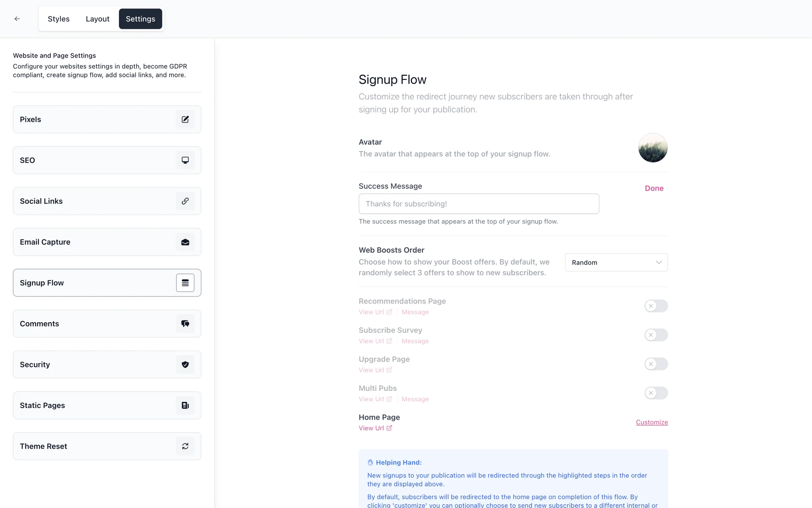Click the SEO monitor icon
Image resolution: width=812 pixels, height=508 pixels.
[185, 160]
